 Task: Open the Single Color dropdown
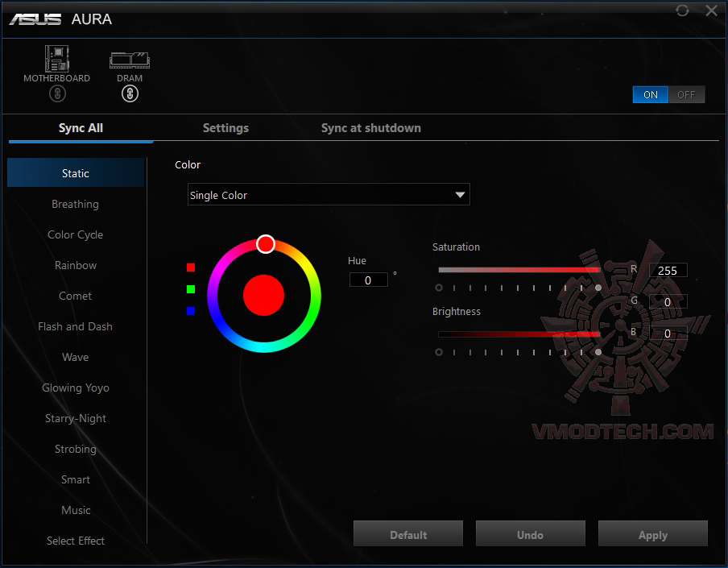[x=329, y=194]
